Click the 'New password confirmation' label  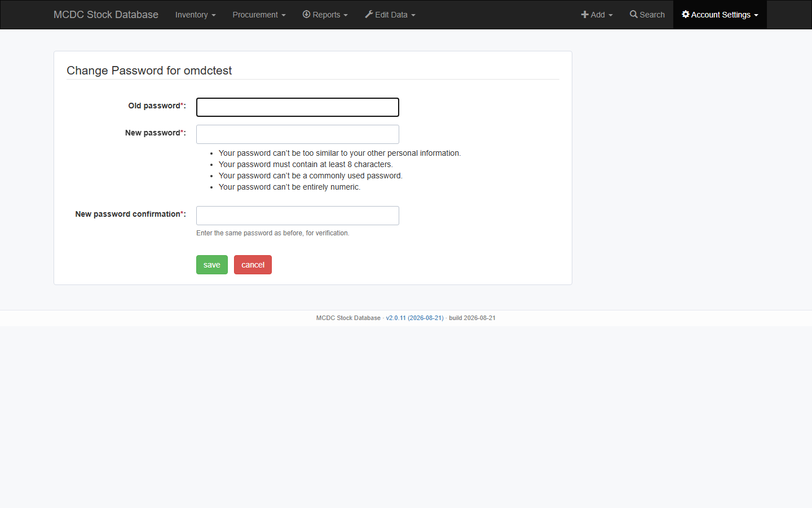[x=130, y=214]
